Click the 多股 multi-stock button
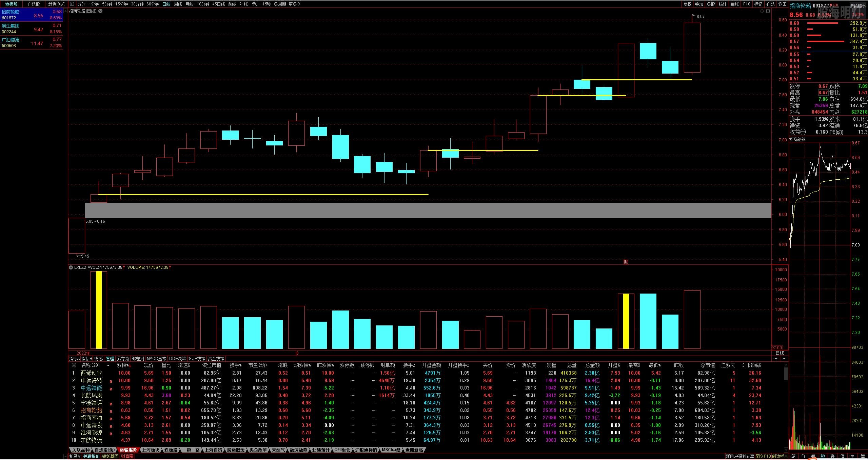Viewport: 868px width, 460px height. 711,4
